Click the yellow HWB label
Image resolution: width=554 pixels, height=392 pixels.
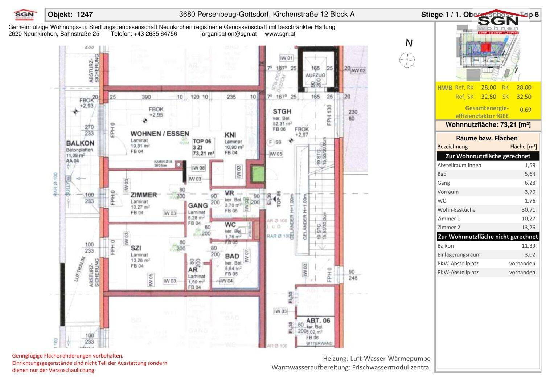444,87
